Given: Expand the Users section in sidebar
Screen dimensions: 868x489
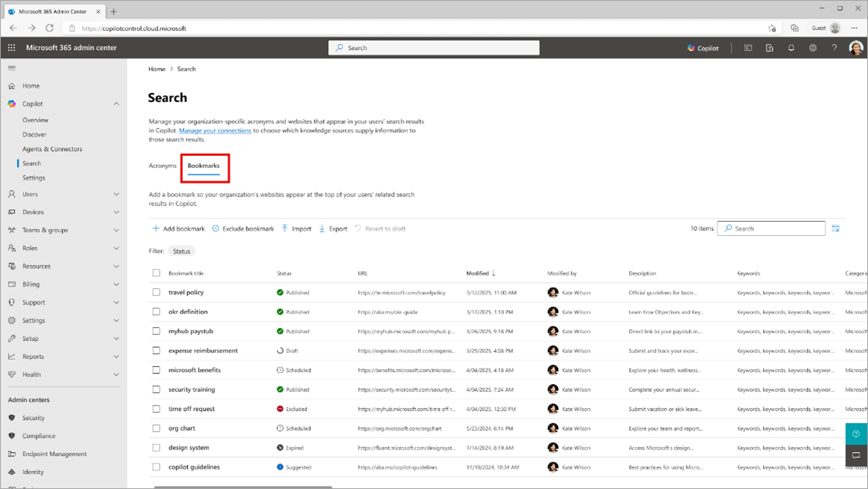Looking at the screenshot, I should tap(116, 195).
